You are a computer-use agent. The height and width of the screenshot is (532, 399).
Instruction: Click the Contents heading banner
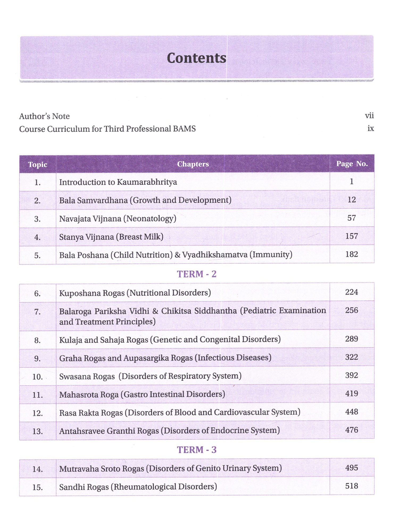coord(197,58)
